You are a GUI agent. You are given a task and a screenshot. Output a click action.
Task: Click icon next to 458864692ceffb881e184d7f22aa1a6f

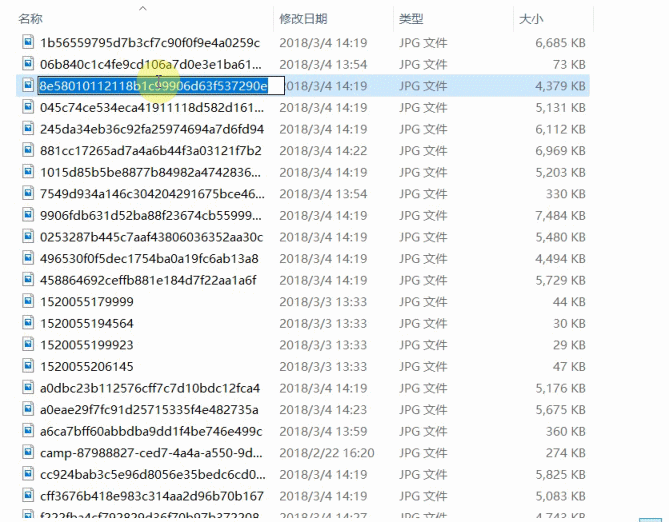pyautogui.click(x=28, y=280)
